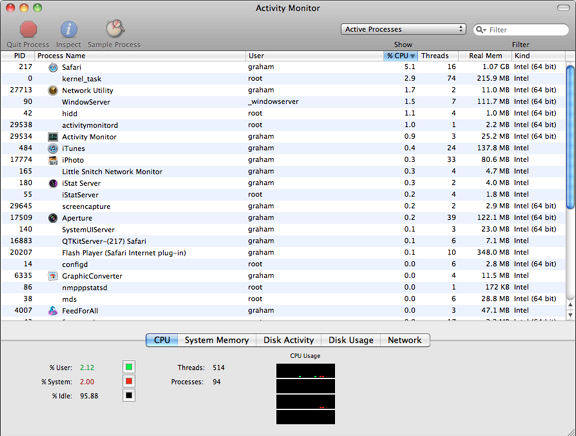Viewport: 576px width, 436px height.
Task: Select the Aperture lens icon
Action: click(x=53, y=218)
